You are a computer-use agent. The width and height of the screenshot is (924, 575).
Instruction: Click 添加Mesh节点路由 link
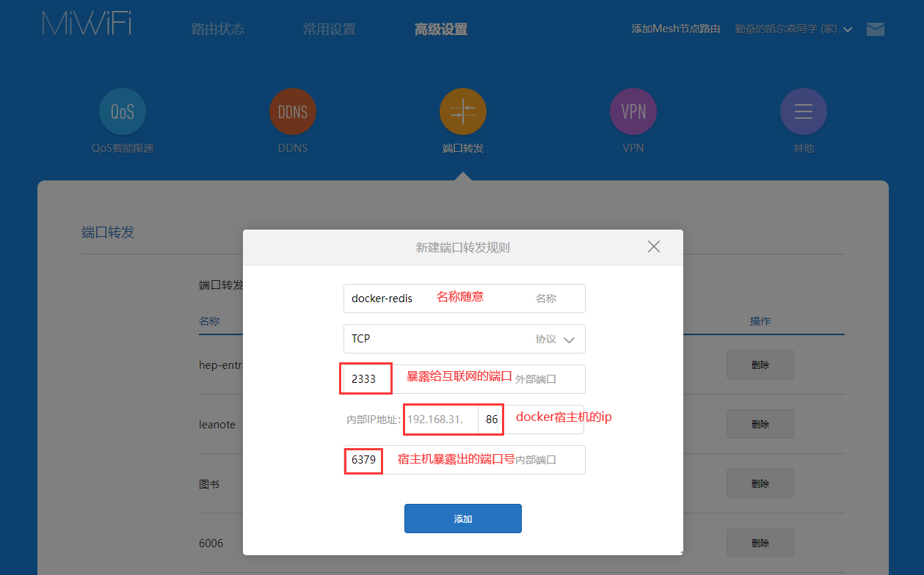676,29
